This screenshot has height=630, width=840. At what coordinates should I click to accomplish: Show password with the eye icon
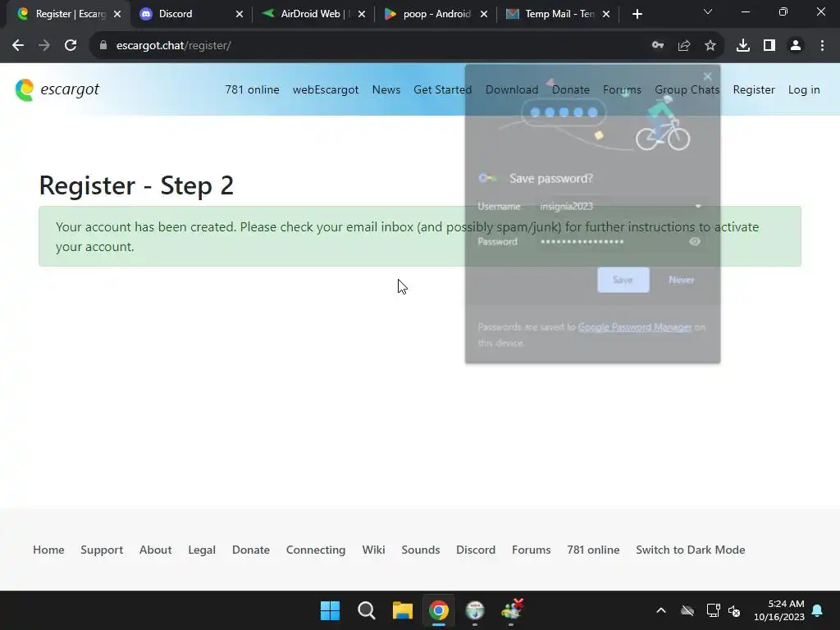[x=695, y=242]
